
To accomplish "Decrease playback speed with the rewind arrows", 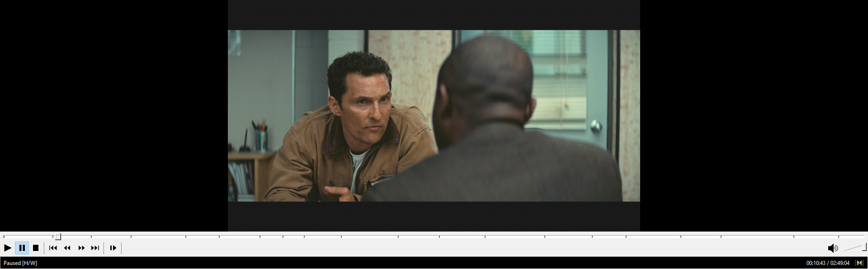I will [67, 248].
